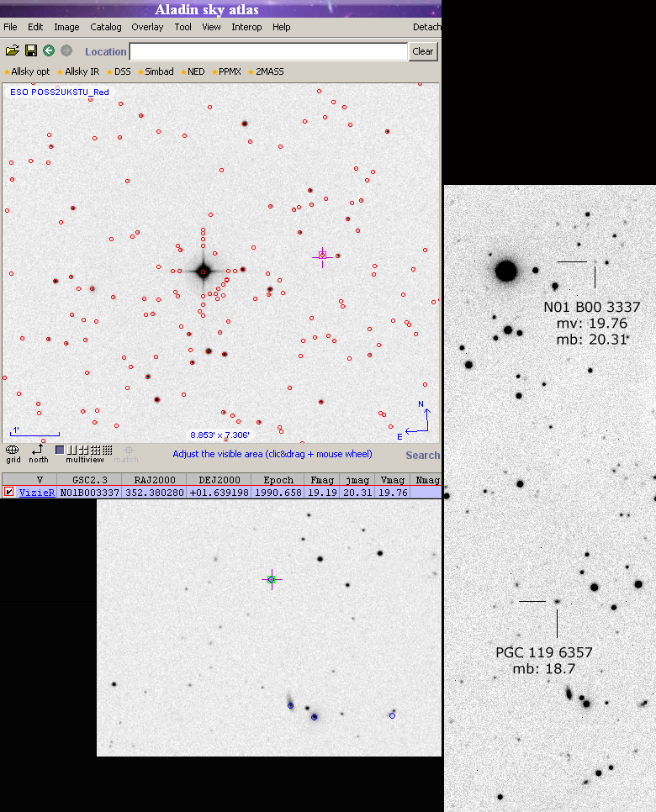
Task: Click the open file folder icon
Action: click(x=12, y=51)
